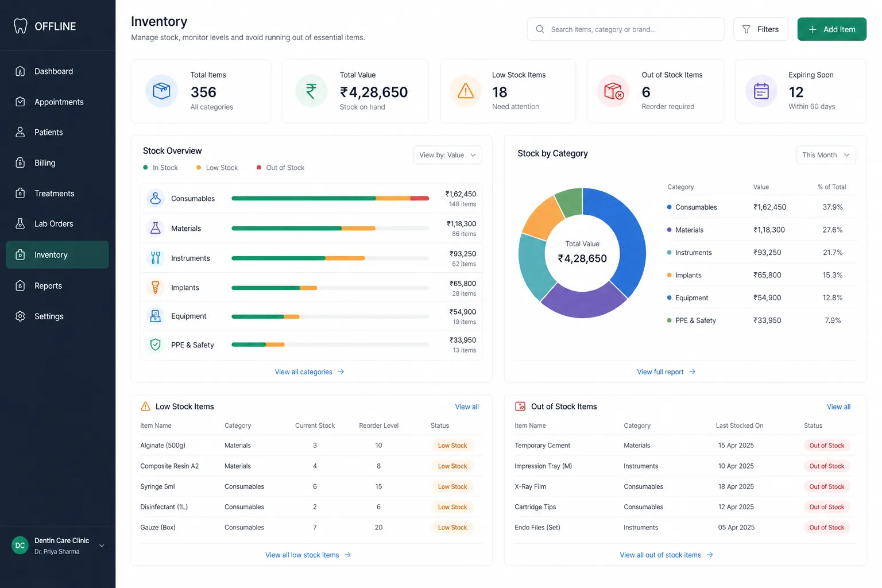
Task: Click the rupee icon on Total Value card
Action: 311,91
